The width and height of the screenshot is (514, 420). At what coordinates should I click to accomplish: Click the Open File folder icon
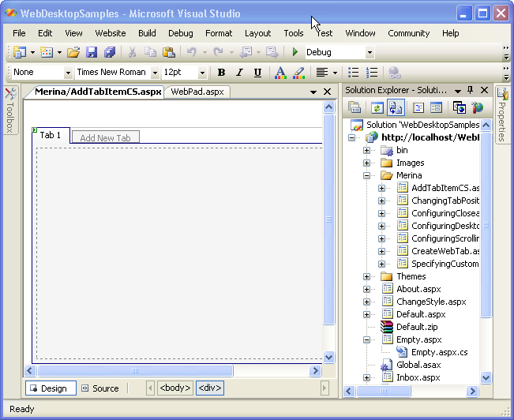[x=73, y=52]
